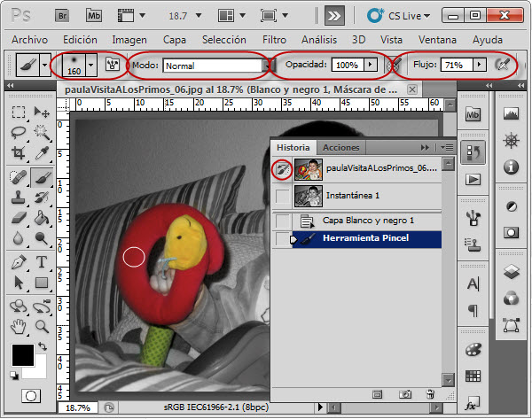Screen dimensions: 532x419
Task: Select the Magic Wand tool
Action: tap(42, 133)
